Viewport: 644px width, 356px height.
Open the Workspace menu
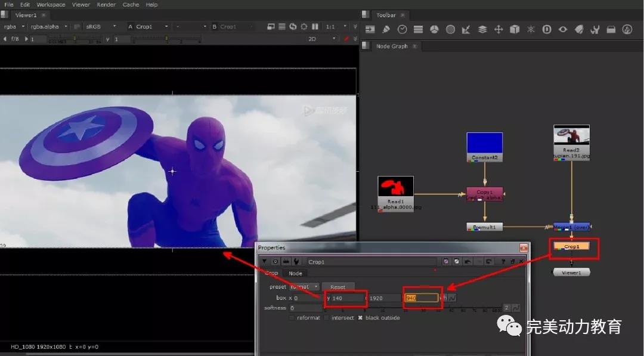click(x=51, y=5)
